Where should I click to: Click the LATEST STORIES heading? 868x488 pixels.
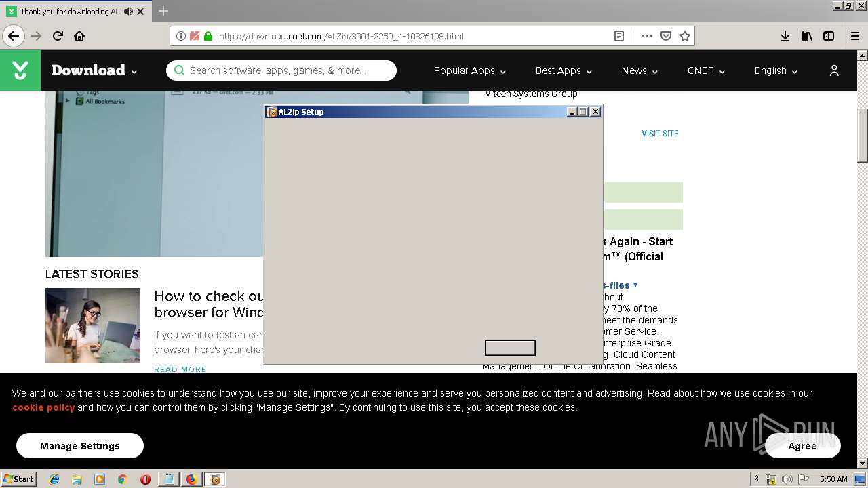click(x=92, y=274)
